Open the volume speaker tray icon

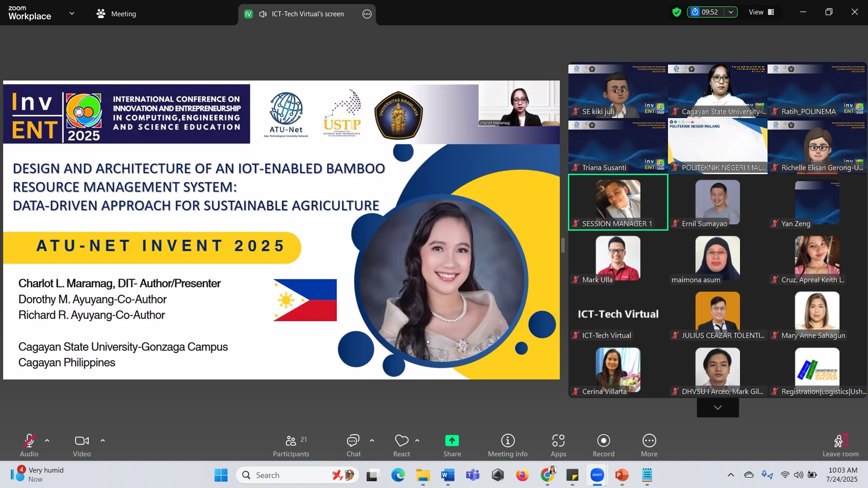point(799,475)
